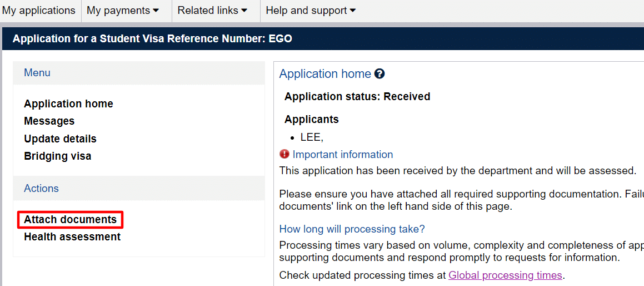This screenshot has height=286, width=644.
Task: Click the Menu section header
Action: [x=37, y=73]
